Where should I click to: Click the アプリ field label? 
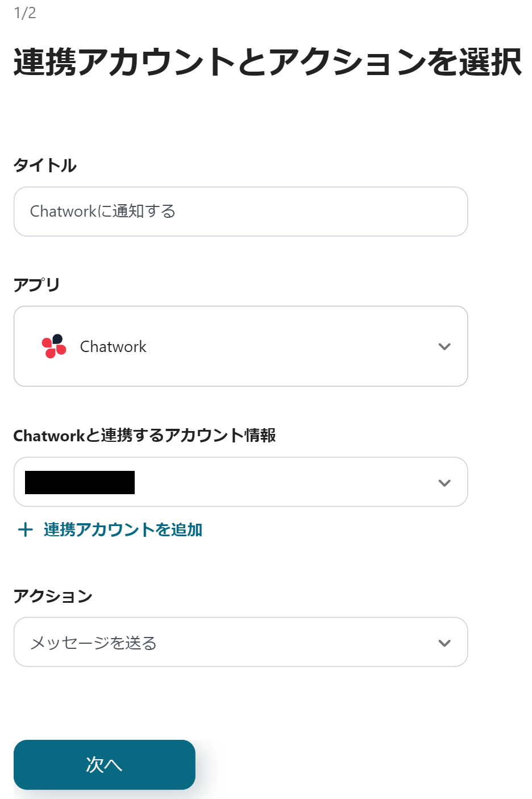[37, 284]
